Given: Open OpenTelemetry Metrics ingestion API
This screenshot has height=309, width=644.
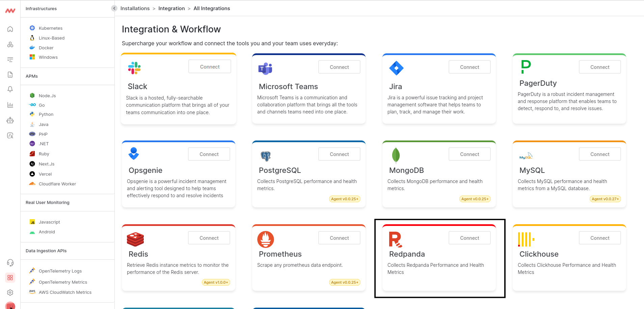Looking at the screenshot, I should point(63,282).
